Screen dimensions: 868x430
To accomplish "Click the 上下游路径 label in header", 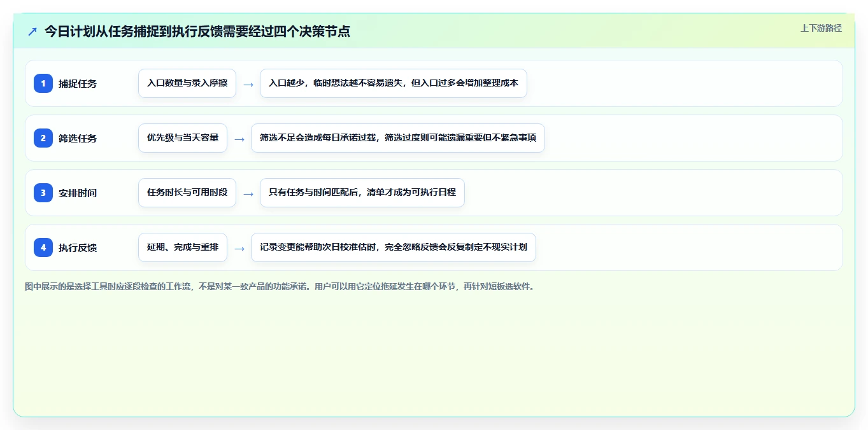I will (x=821, y=28).
